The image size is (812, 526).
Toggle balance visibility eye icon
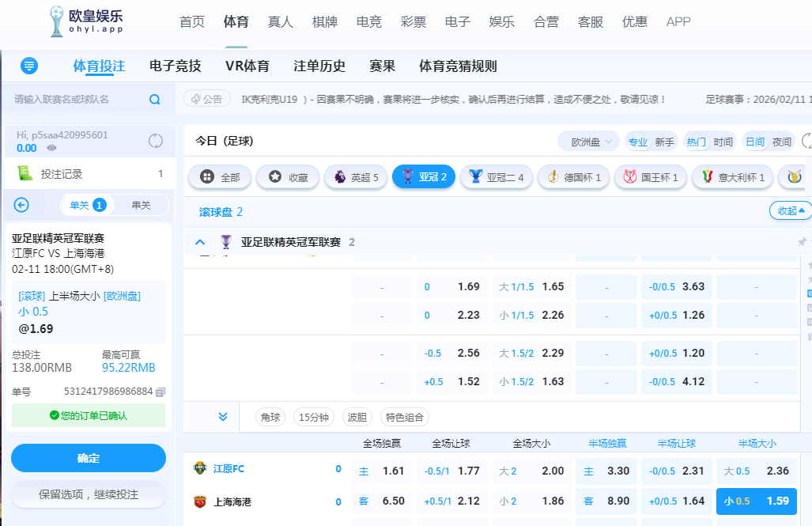51,148
